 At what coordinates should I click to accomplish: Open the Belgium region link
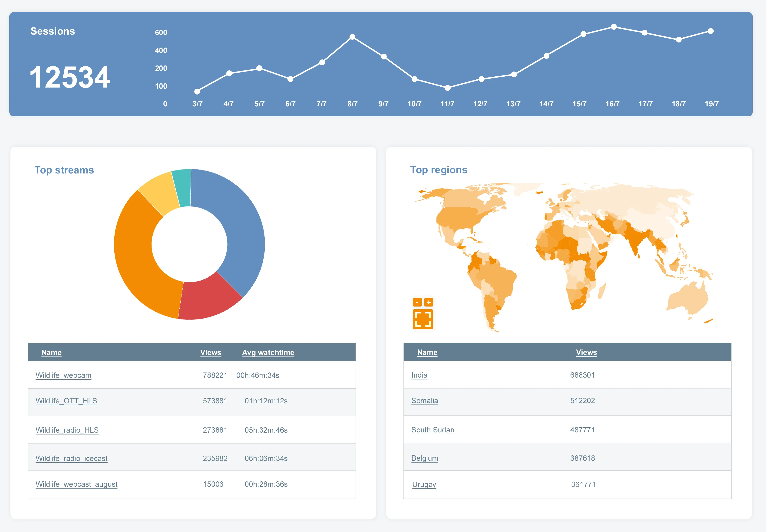(x=424, y=458)
